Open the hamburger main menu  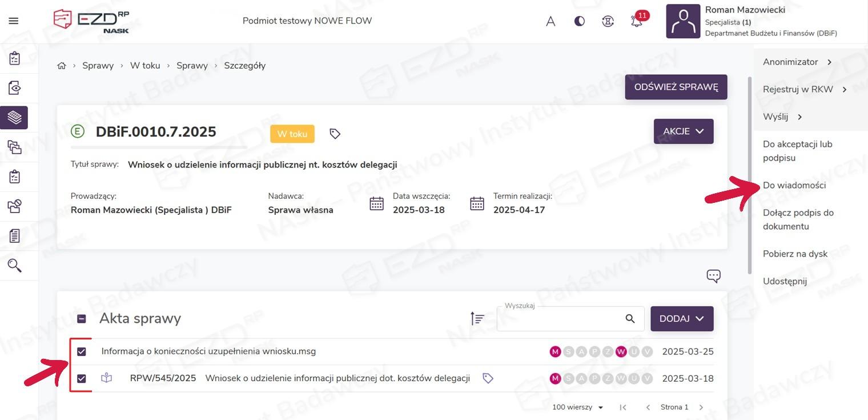[x=14, y=21]
